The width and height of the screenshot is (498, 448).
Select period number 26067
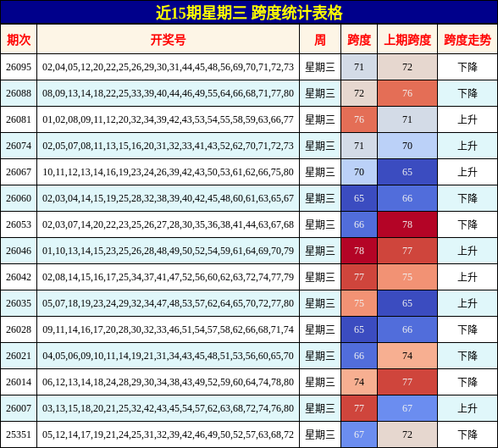(19, 172)
